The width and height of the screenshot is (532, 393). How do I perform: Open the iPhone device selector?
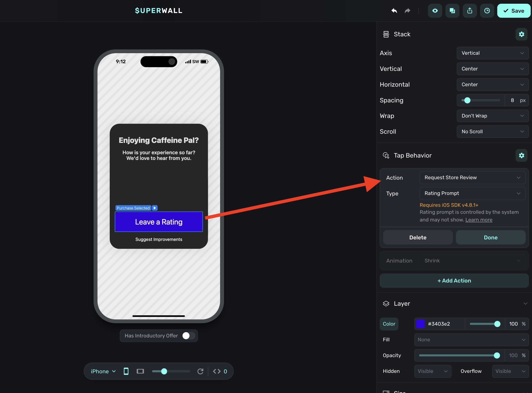(x=103, y=371)
